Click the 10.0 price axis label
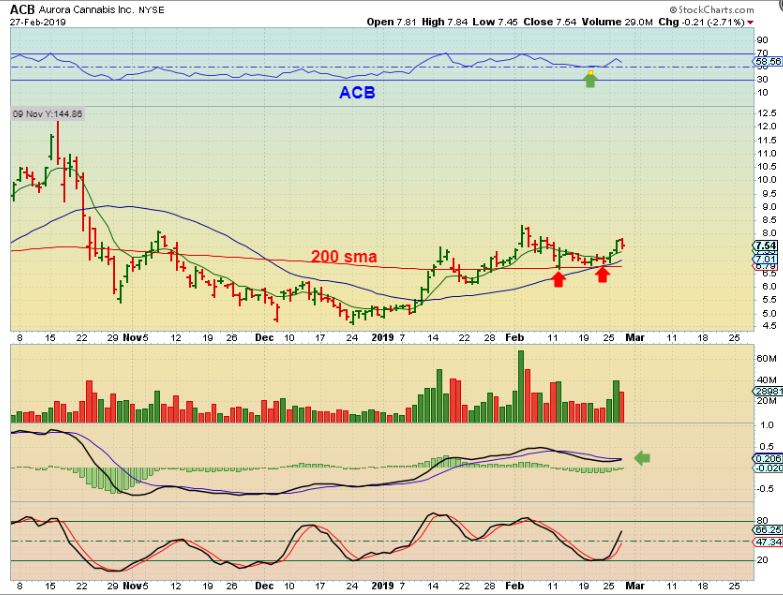 point(767,180)
